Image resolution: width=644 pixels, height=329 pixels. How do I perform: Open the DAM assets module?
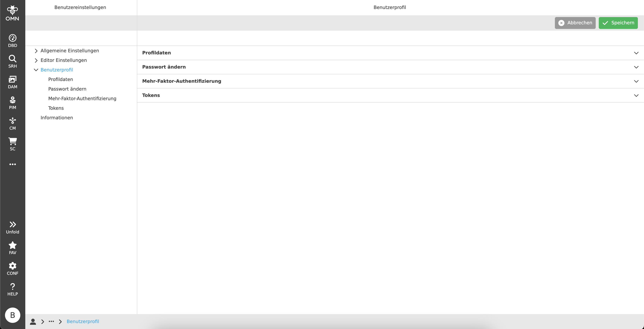[12, 82]
